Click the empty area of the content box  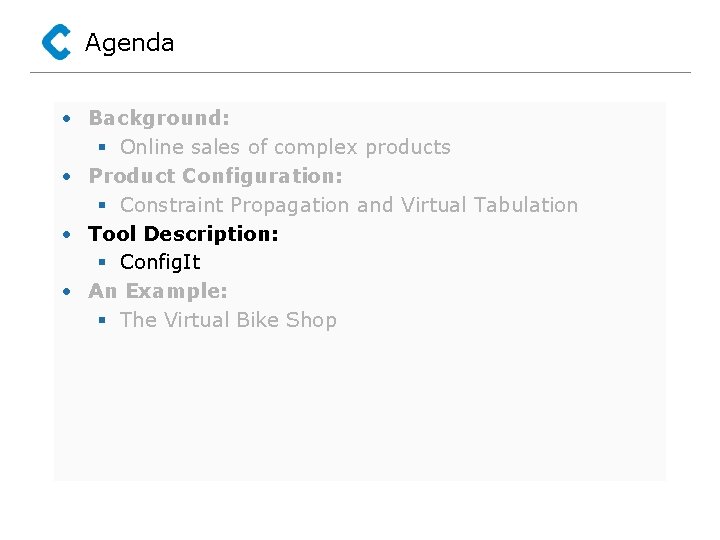[360, 404]
